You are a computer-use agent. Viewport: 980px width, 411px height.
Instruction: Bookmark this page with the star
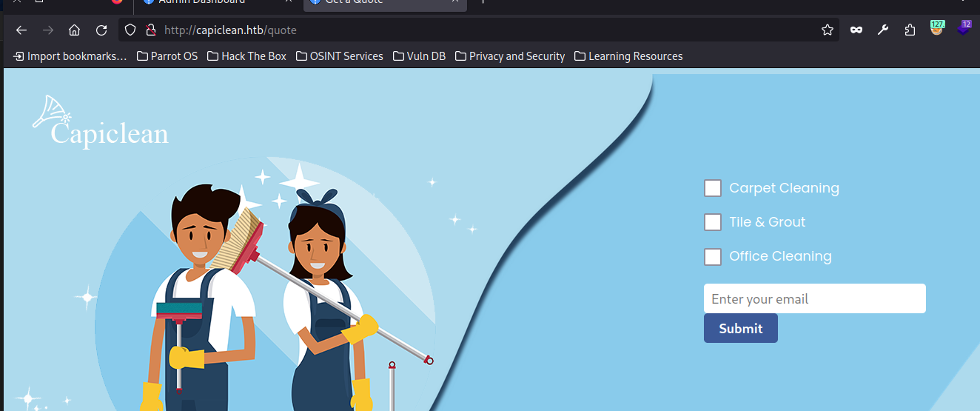[x=828, y=30]
